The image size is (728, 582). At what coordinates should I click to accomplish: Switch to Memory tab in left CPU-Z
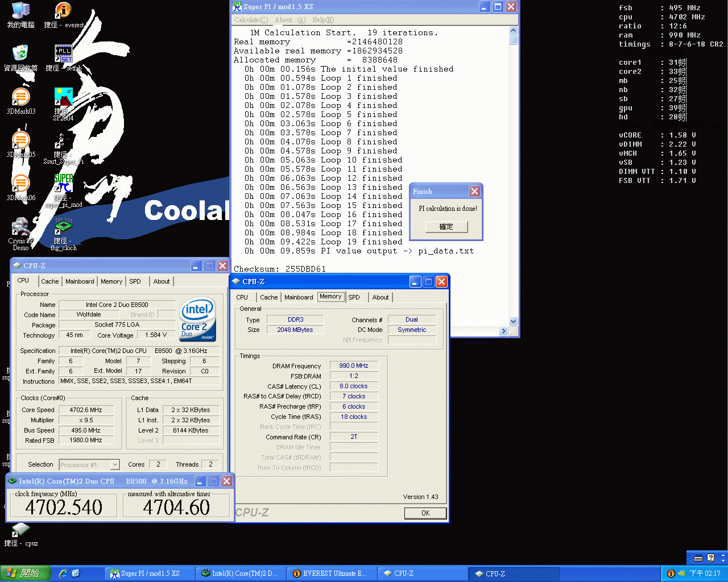[x=111, y=281]
